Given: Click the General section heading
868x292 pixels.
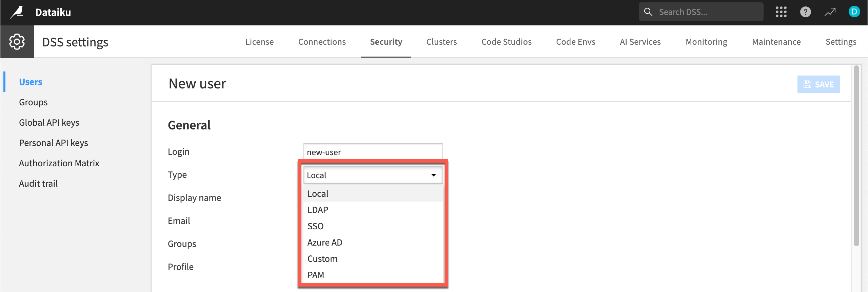Looking at the screenshot, I should (189, 125).
